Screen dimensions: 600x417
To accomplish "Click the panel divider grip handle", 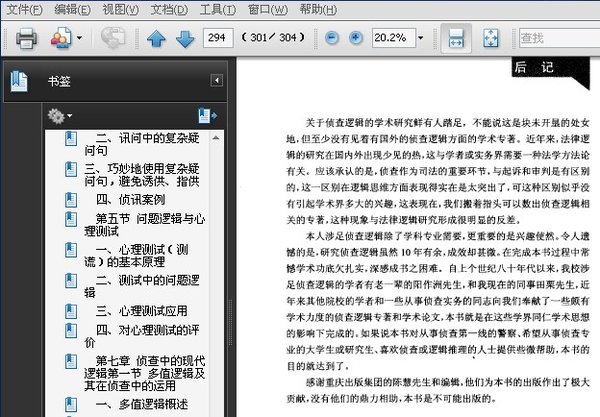I will pyautogui.click(x=230, y=323).
